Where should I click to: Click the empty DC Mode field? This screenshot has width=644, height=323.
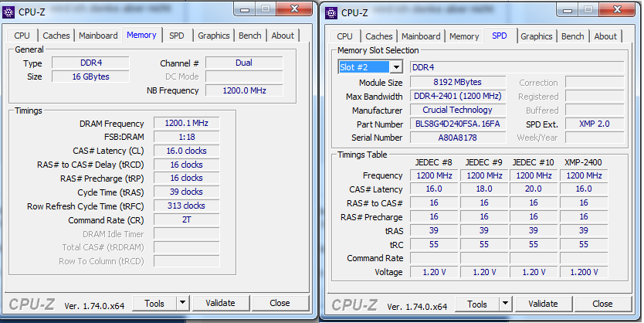pyautogui.click(x=244, y=76)
